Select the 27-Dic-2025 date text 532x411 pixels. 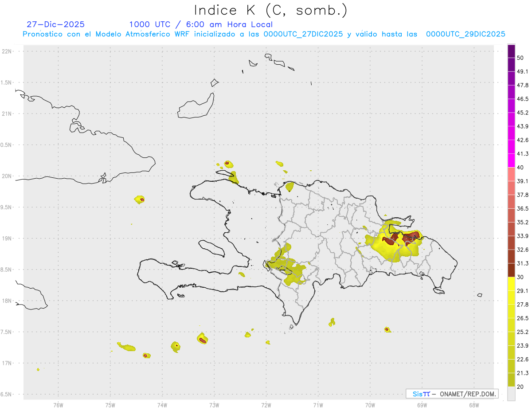click(56, 24)
